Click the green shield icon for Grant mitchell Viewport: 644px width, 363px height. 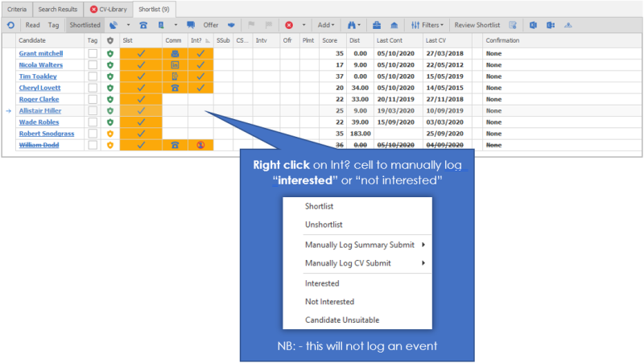(110, 54)
